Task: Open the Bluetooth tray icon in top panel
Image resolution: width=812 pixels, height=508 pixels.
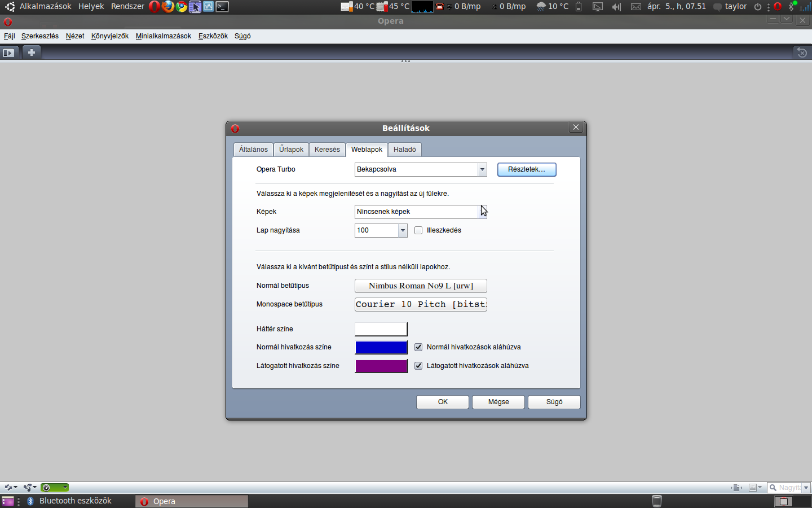Action: pos(791,7)
